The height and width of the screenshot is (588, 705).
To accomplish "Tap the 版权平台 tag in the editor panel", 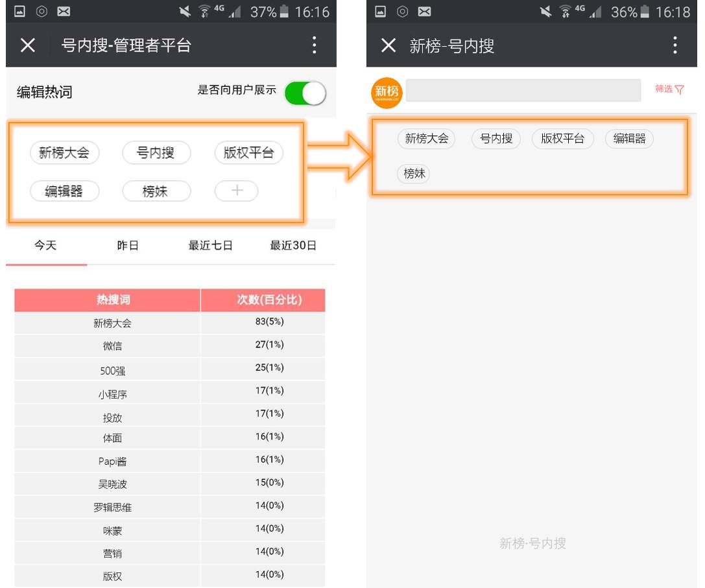I will click(x=248, y=153).
